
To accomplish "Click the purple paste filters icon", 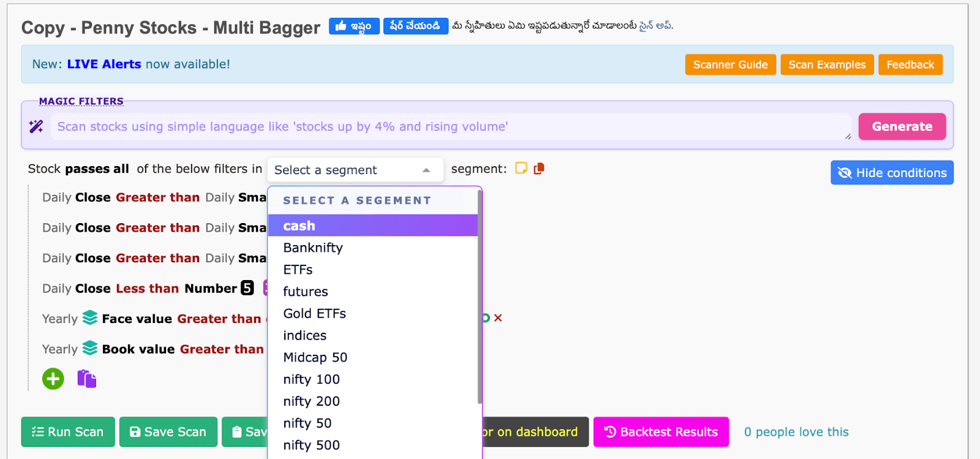I will coord(86,379).
